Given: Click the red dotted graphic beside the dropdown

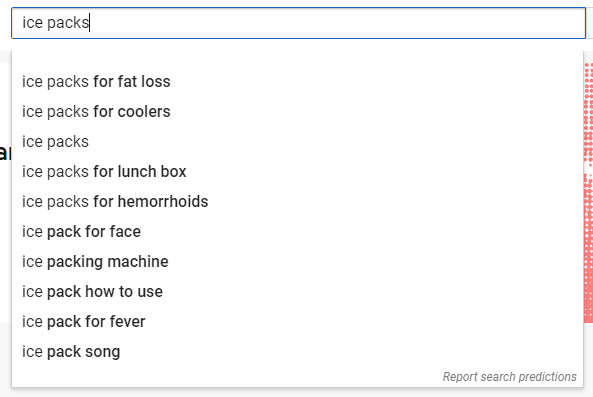Looking at the screenshot, I should [588, 193].
